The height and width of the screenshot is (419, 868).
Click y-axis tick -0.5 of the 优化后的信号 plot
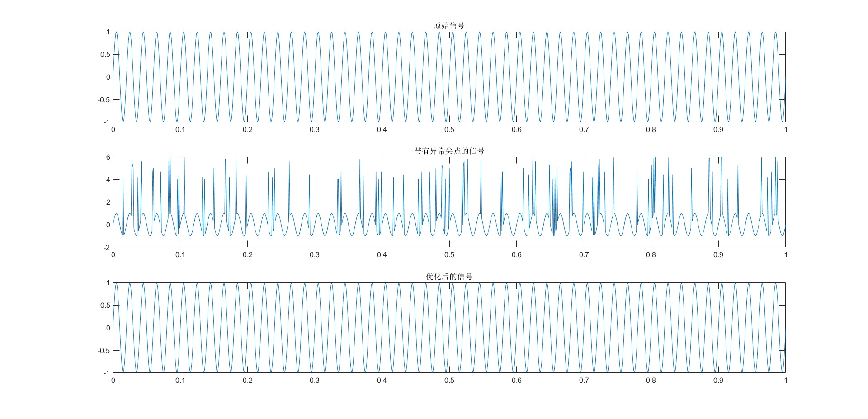tap(104, 351)
